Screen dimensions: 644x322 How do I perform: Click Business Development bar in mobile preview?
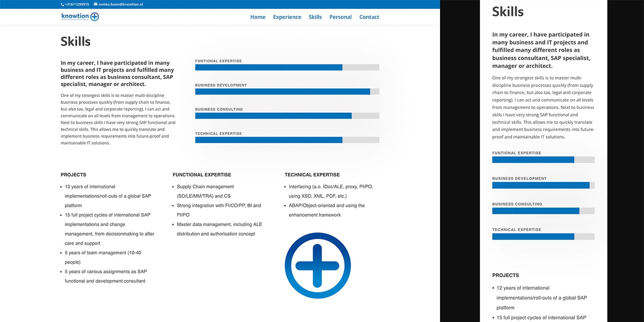pos(543,185)
